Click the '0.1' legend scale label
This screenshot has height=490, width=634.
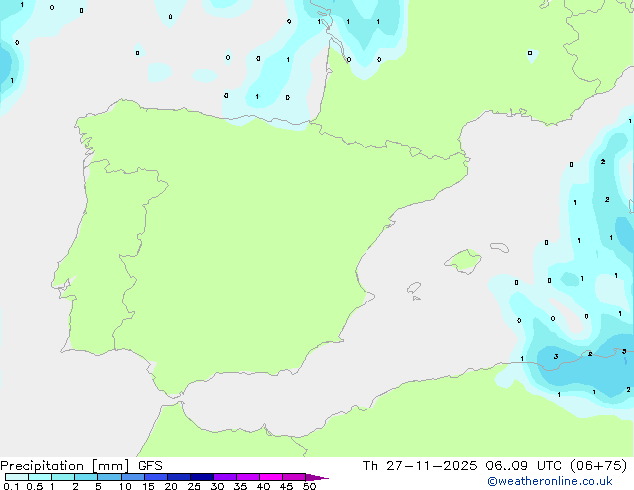click(x=11, y=486)
